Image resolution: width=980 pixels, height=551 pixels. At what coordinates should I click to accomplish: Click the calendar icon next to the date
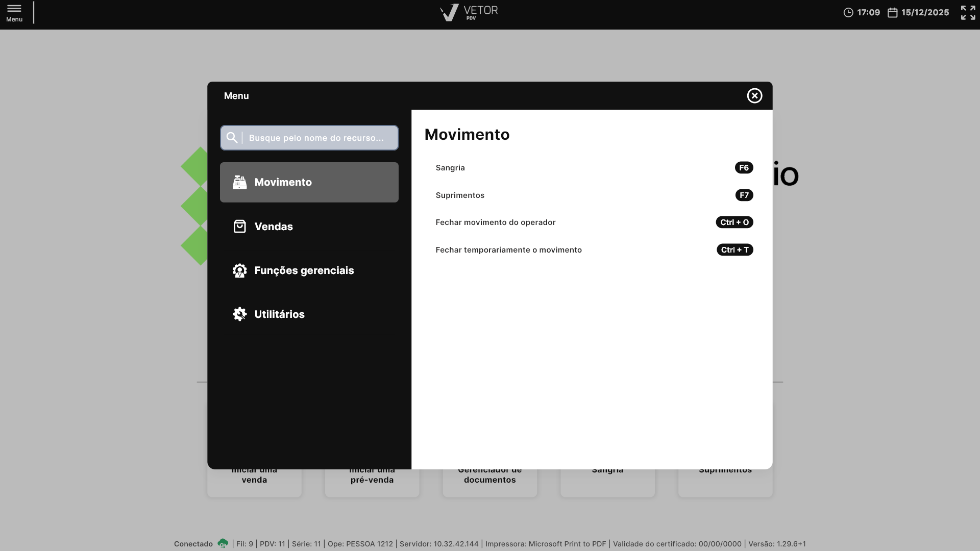pyautogui.click(x=892, y=13)
